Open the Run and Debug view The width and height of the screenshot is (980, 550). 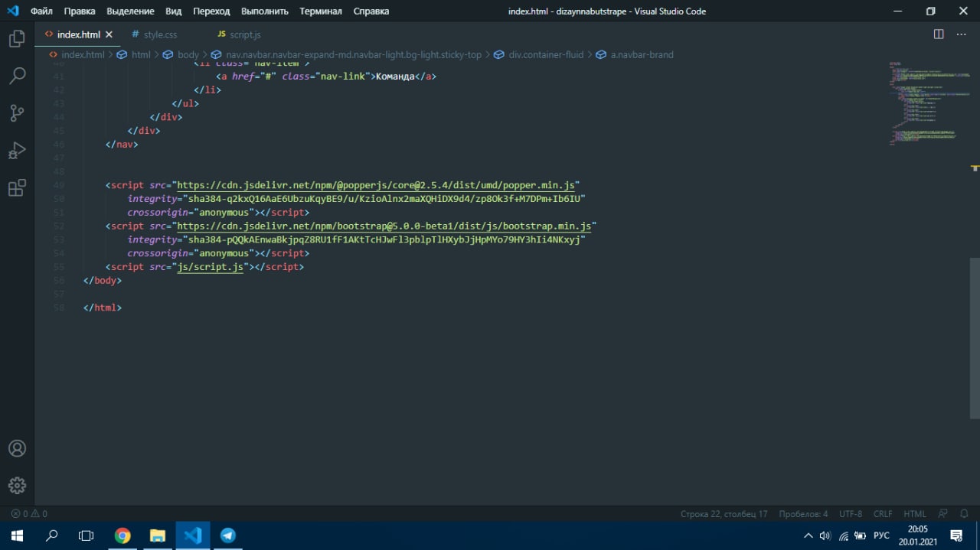pyautogui.click(x=17, y=151)
